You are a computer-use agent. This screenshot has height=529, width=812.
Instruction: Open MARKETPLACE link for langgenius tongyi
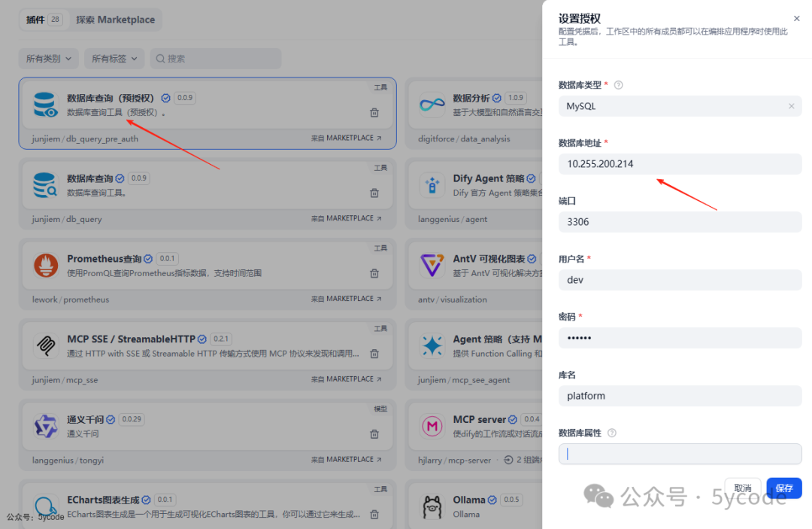pyautogui.click(x=347, y=459)
